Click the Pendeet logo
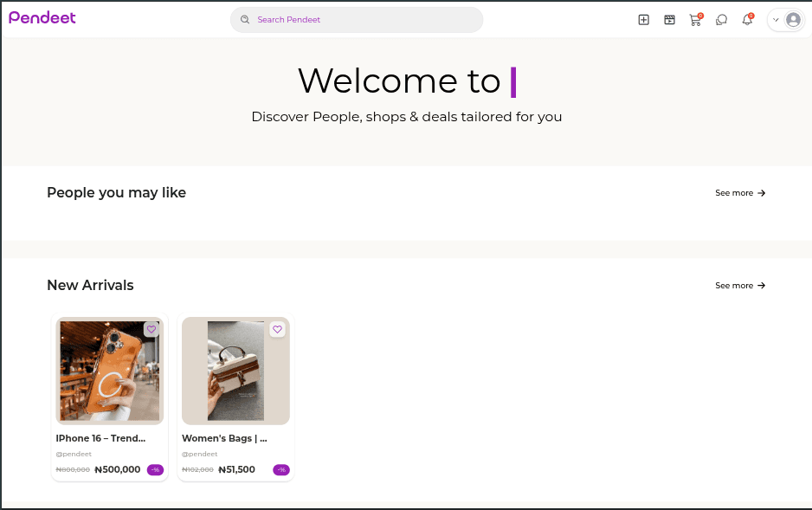812x510 pixels. tap(42, 17)
